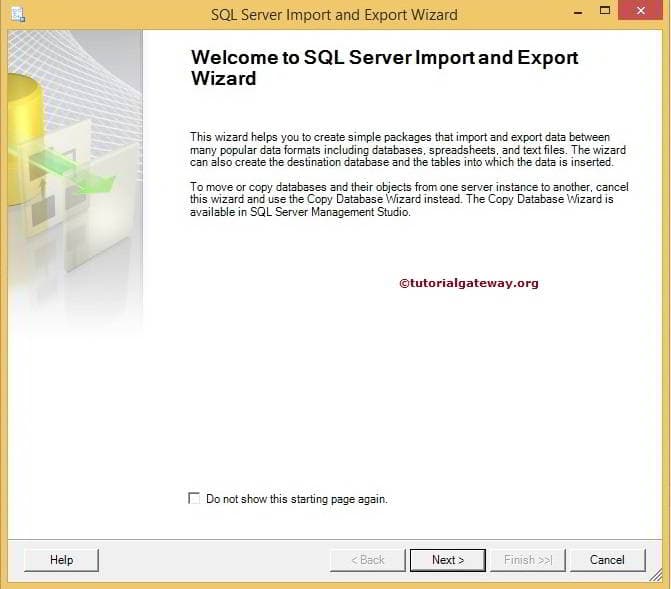The width and height of the screenshot is (671, 589).
Task: Click the 'Welcome to SQL Server Import and Export Wizard' heading
Action: 384,68
